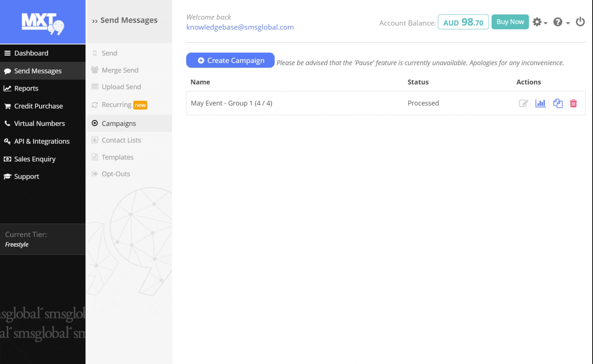Open Reports from the left sidebar
The image size is (593, 364).
tap(26, 88)
